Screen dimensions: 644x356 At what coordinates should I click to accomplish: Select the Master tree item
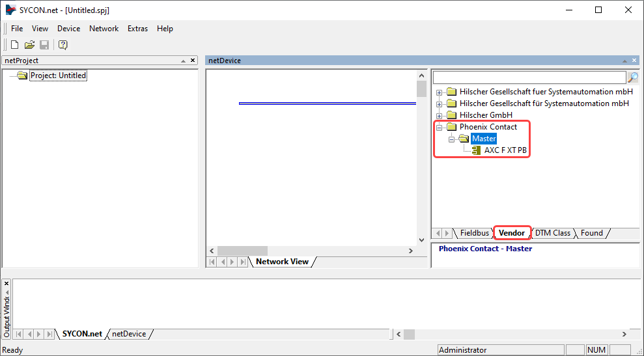[484, 139]
